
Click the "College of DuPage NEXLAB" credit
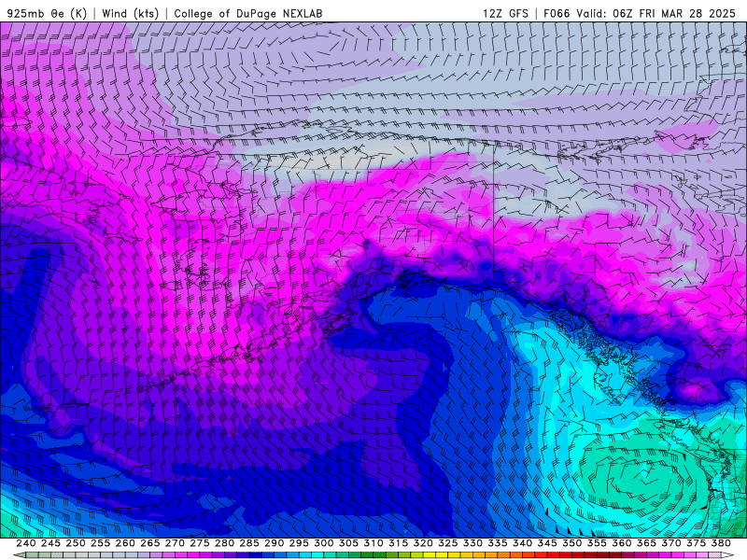point(248,13)
